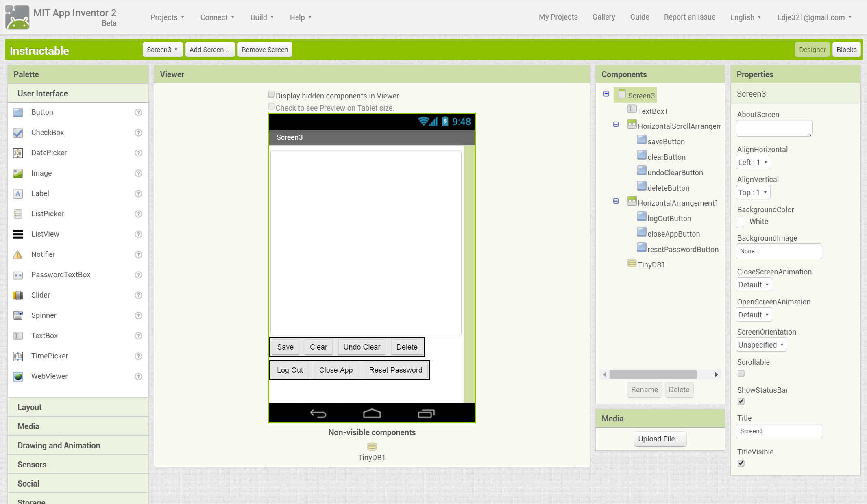Switch to the Blocks editor
Viewport: 867px width, 504px height.
click(846, 50)
